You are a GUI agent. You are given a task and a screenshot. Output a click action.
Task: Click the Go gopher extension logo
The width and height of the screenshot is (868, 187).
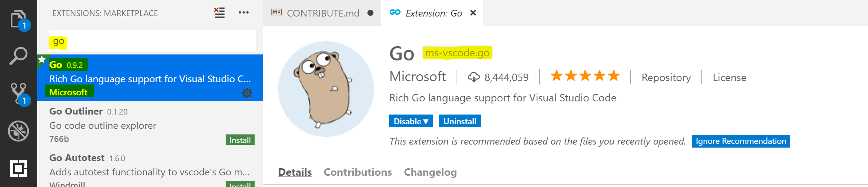pos(326,89)
